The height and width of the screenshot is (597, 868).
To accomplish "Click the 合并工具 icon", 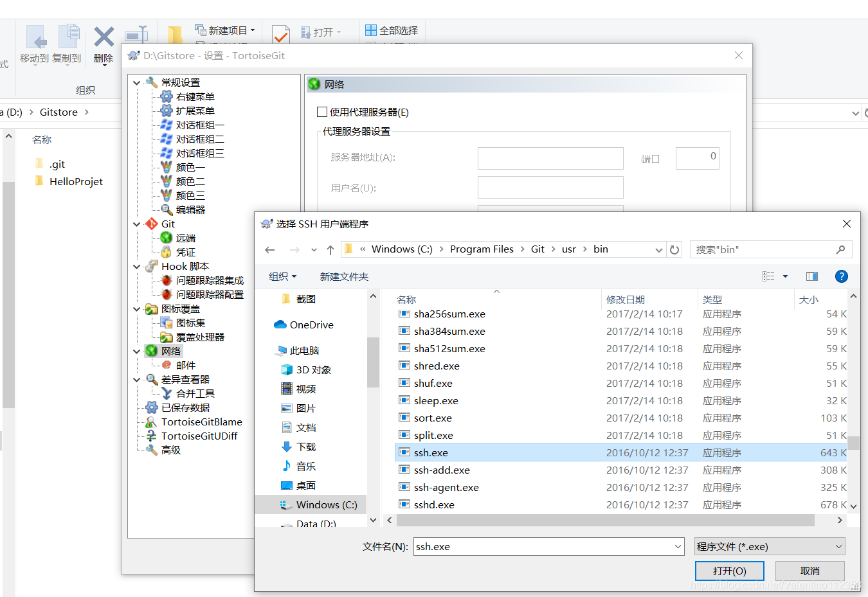I will click(167, 393).
